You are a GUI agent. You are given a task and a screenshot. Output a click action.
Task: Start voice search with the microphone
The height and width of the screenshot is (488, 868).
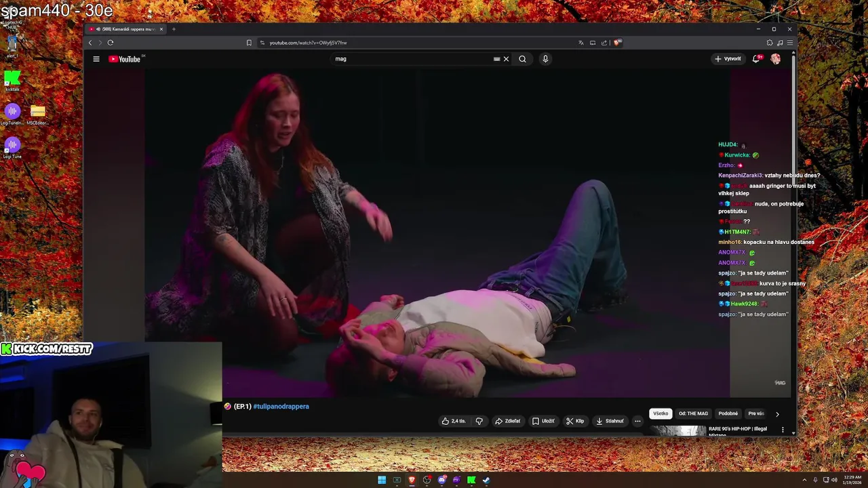[545, 59]
